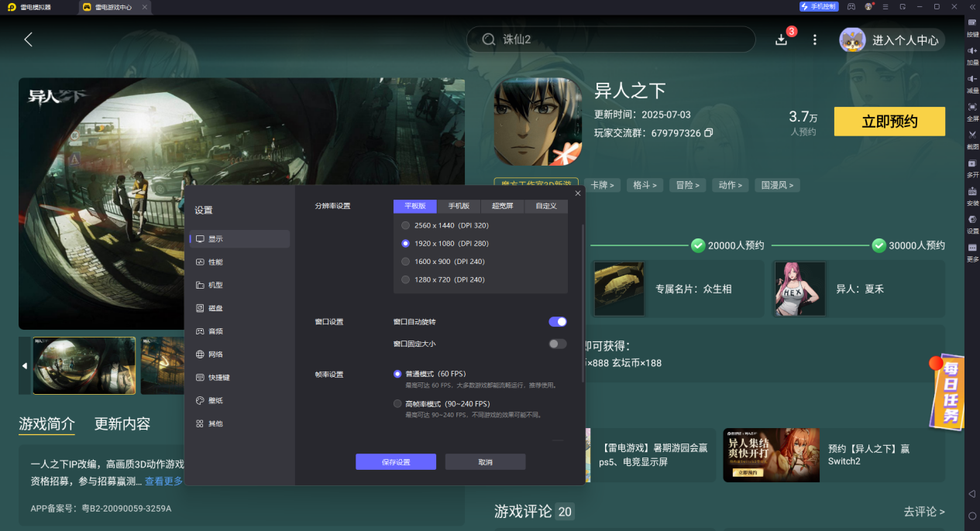Copy the group number 679797326 with copy icon
Image resolution: width=980 pixels, height=531 pixels.
click(708, 133)
